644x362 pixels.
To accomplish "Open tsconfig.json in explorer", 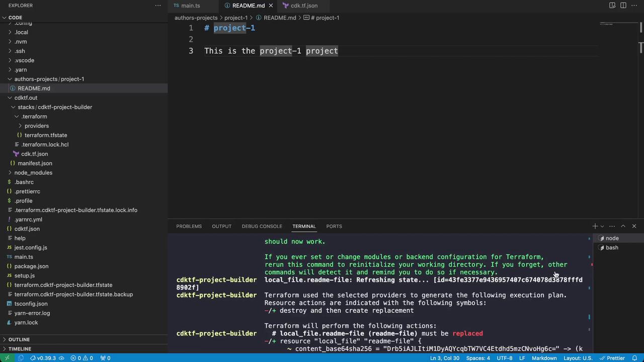I will click(31, 304).
